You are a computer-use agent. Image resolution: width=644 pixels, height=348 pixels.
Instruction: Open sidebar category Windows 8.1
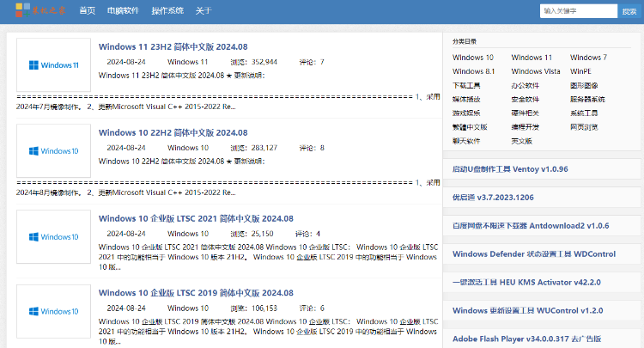(x=473, y=71)
